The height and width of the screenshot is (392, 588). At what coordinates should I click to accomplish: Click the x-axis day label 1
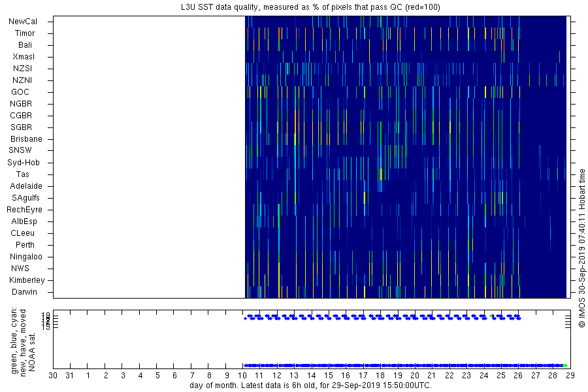(x=88, y=376)
